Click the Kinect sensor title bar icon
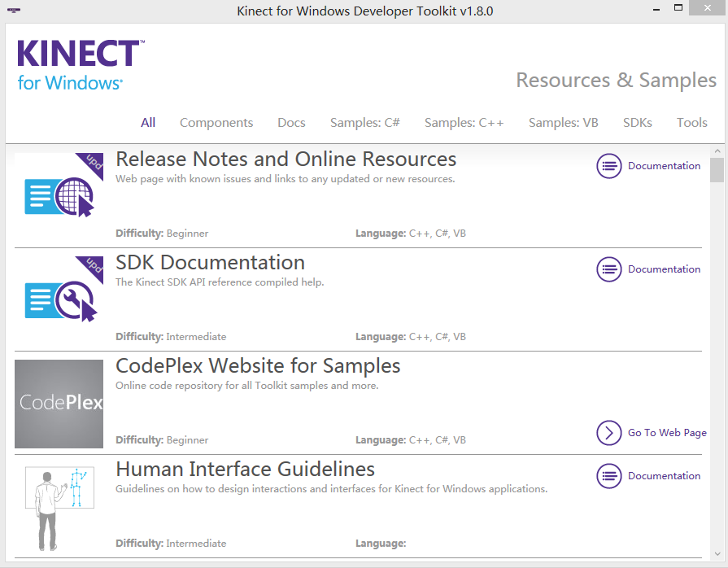 [x=14, y=11]
